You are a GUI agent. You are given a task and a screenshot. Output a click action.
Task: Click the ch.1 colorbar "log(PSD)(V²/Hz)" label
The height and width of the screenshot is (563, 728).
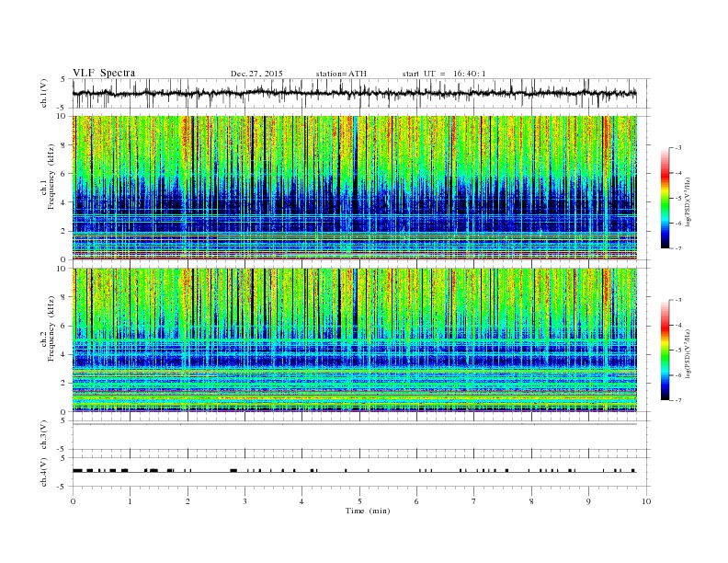point(688,201)
